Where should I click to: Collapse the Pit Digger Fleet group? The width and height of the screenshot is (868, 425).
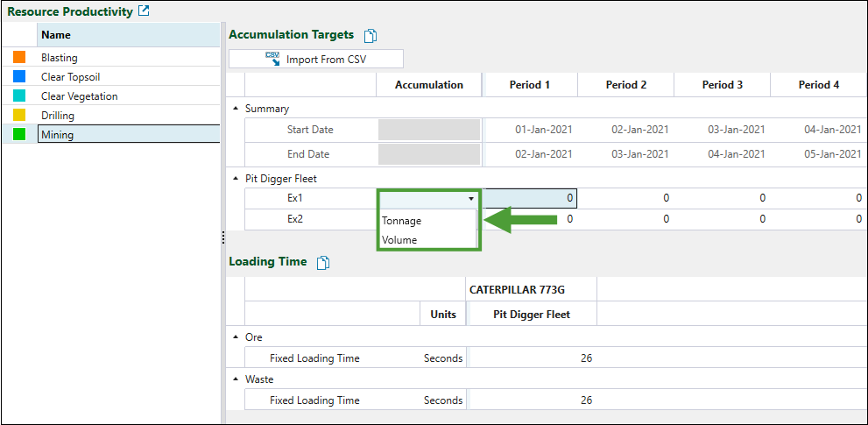[x=236, y=179]
